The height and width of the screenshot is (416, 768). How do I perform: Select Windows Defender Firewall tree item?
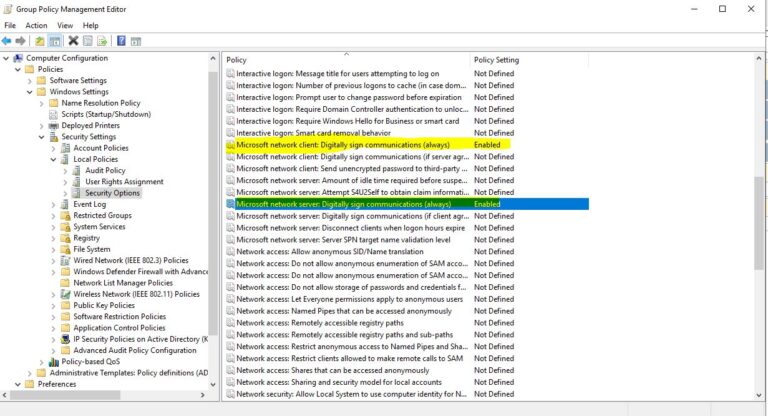(x=140, y=271)
